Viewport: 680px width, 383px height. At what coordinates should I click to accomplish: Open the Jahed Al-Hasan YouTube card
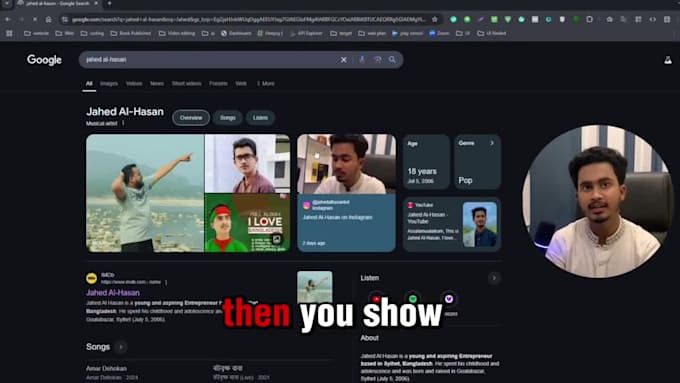(452, 224)
